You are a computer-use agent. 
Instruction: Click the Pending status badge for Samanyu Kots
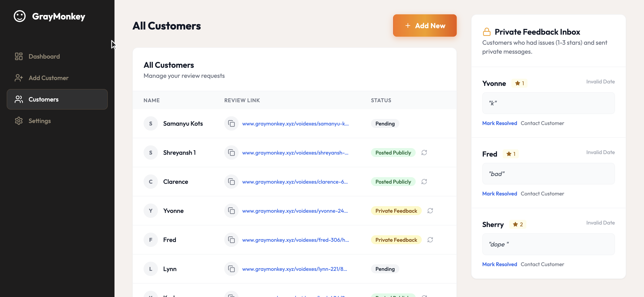click(x=385, y=123)
